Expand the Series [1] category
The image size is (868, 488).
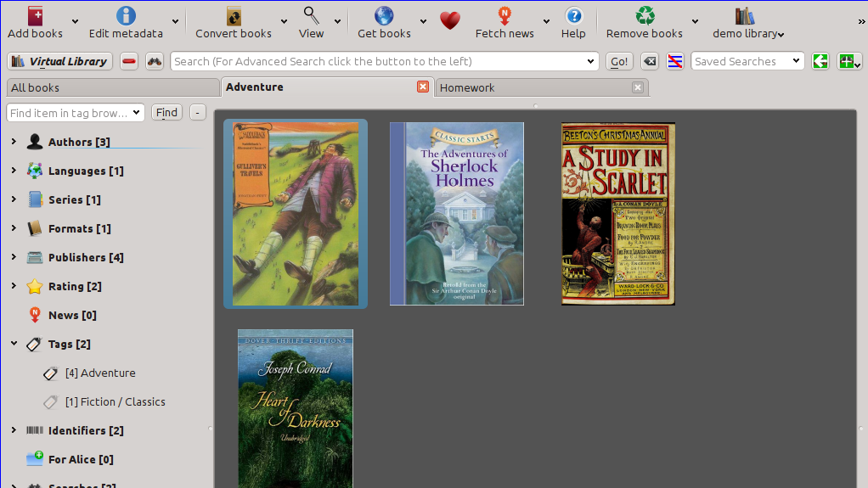coord(14,199)
